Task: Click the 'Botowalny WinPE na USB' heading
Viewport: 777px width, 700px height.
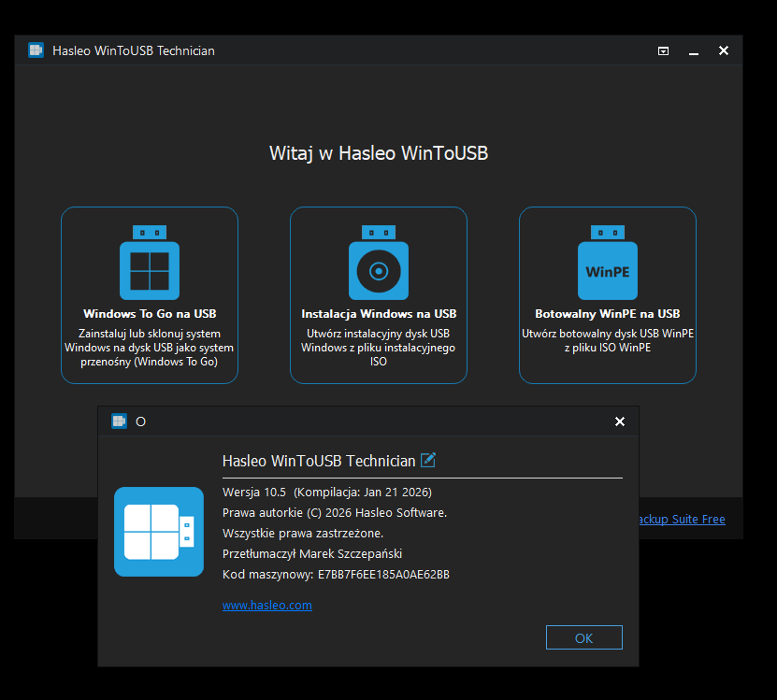Action: pyautogui.click(x=608, y=314)
